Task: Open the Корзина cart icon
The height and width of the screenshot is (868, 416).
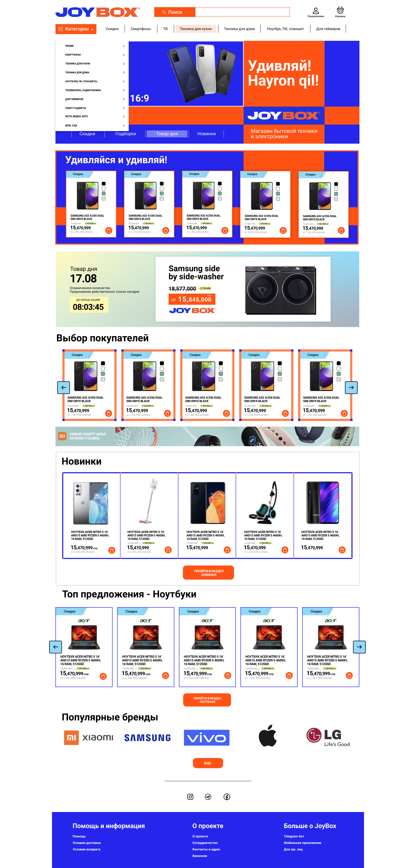Action: point(340,10)
